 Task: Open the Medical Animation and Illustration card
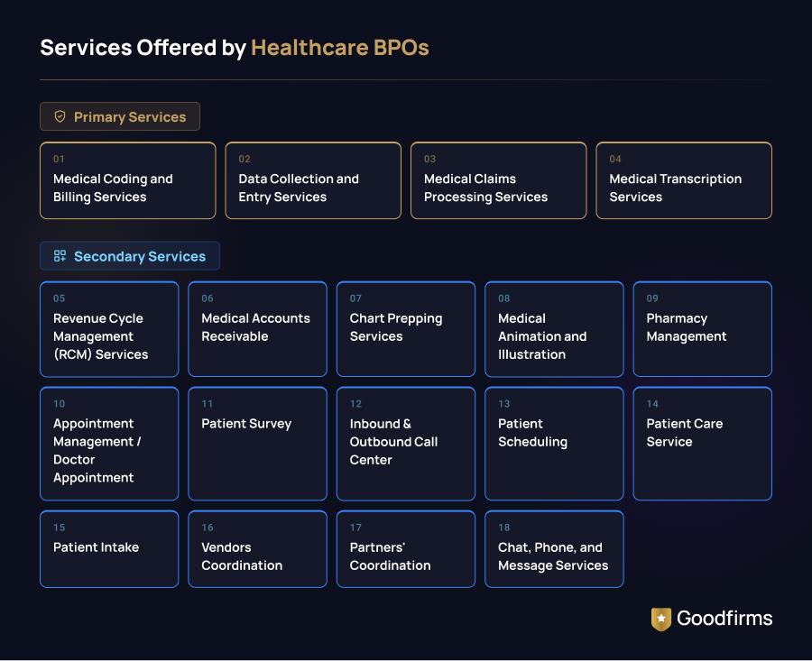[553, 329]
